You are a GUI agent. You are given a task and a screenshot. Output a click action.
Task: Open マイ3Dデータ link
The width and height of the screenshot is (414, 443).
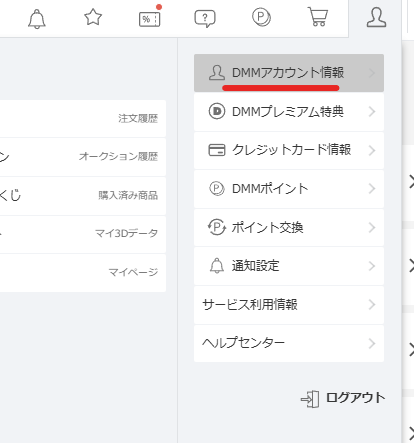click(126, 233)
